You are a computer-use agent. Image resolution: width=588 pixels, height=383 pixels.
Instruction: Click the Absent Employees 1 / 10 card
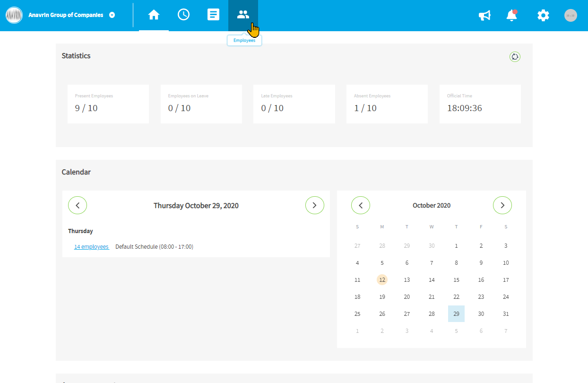pyautogui.click(x=387, y=104)
